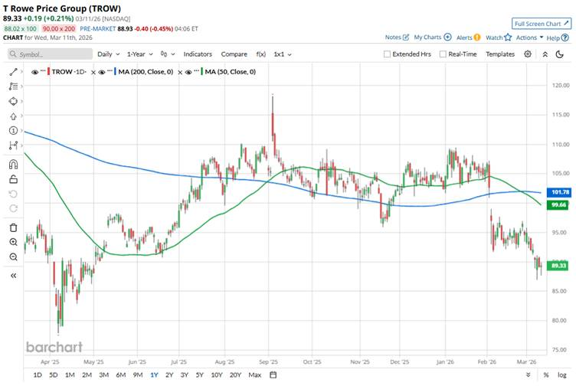Select the trend line drawing tool
The width and height of the screenshot is (576, 392).
(x=13, y=71)
